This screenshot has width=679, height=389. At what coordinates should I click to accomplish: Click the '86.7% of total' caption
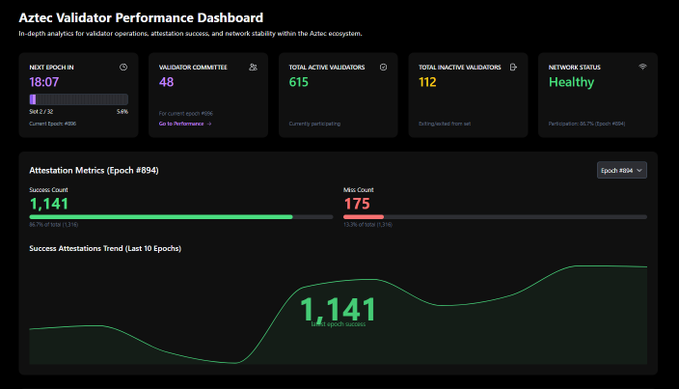coord(54,224)
